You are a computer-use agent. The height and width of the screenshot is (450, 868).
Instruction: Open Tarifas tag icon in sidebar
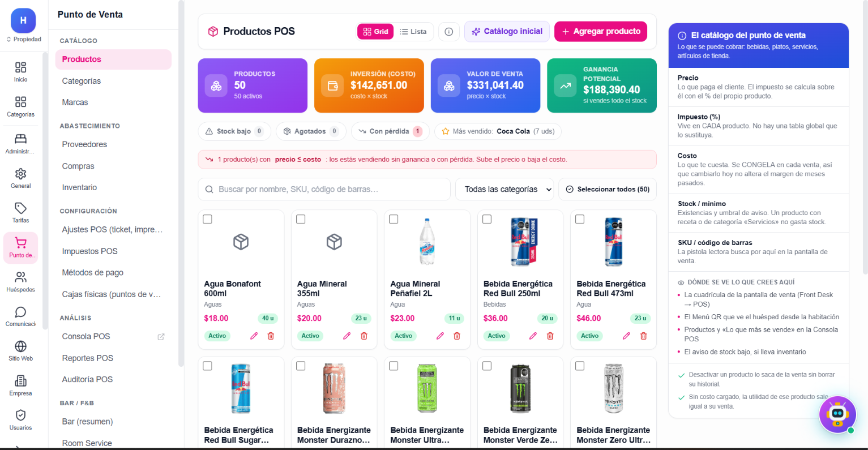pos(20,213)
